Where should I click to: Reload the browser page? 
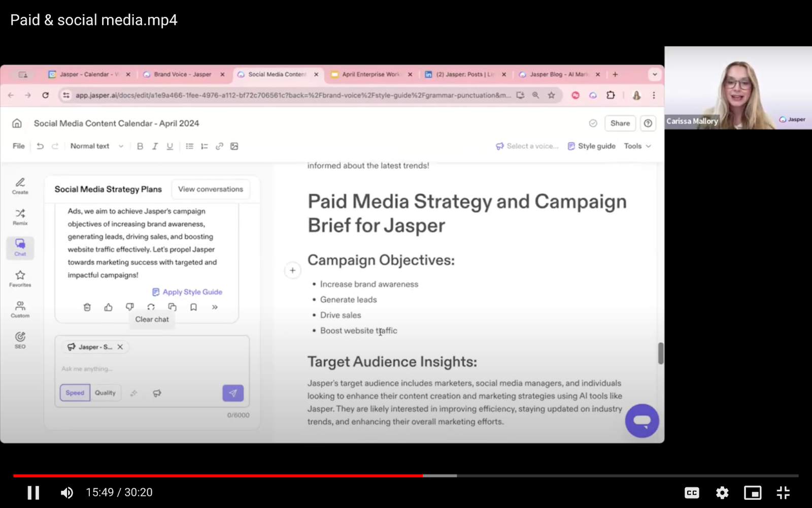[x=45, y=95]
